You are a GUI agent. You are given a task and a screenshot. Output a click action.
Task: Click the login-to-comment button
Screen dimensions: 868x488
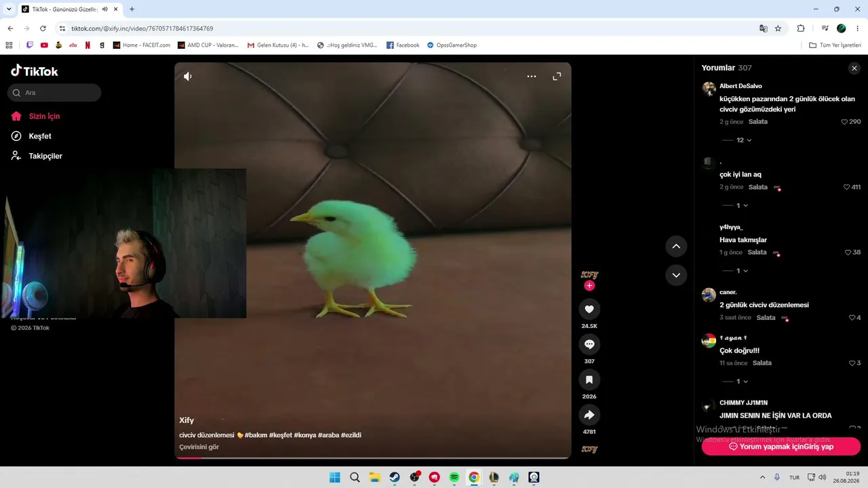point(781,447)
